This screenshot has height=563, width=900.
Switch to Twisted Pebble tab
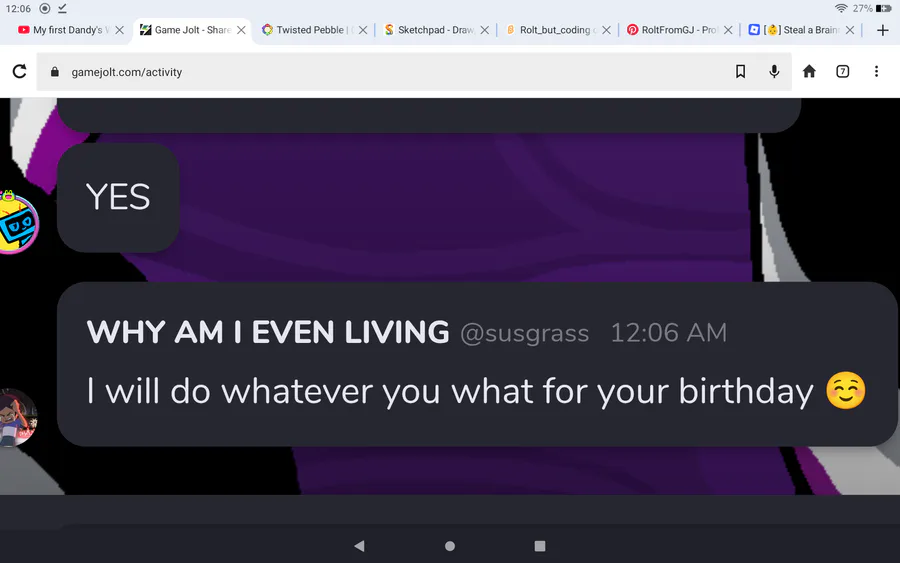(x=307, y=30)
